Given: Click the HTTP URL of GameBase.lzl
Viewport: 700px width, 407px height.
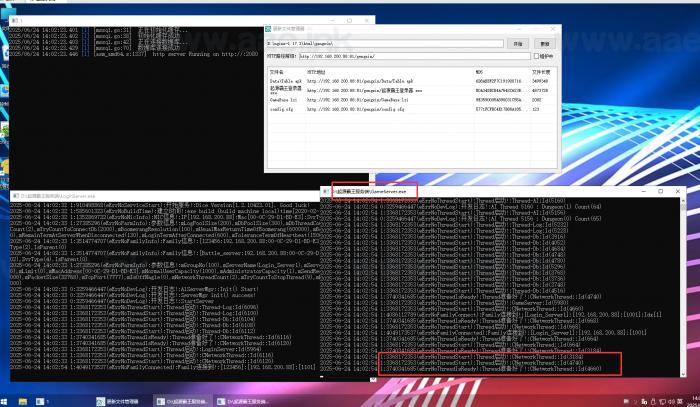Looking at the screenshot, I should 358,100.
